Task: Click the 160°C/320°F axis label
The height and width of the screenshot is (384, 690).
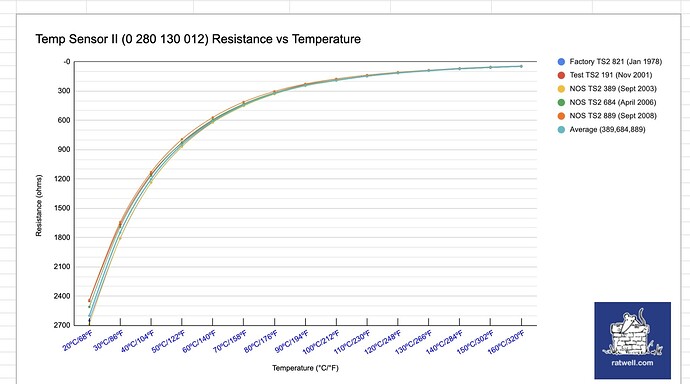Action: (506, 342)
